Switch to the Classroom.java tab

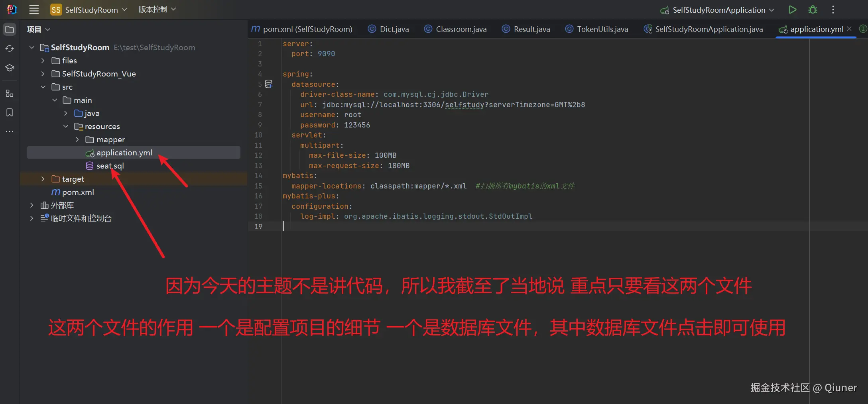coord(455,29)
